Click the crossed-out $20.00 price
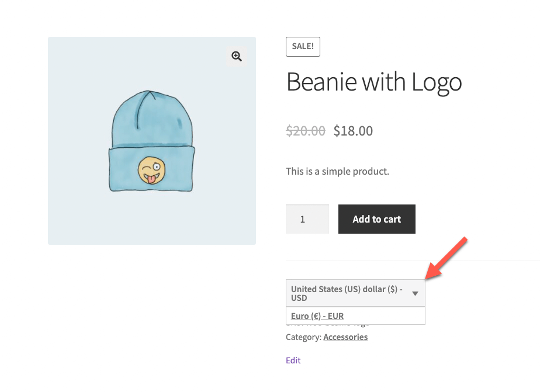540x392 pixels. pyautogui.click(x=306, y=131)
